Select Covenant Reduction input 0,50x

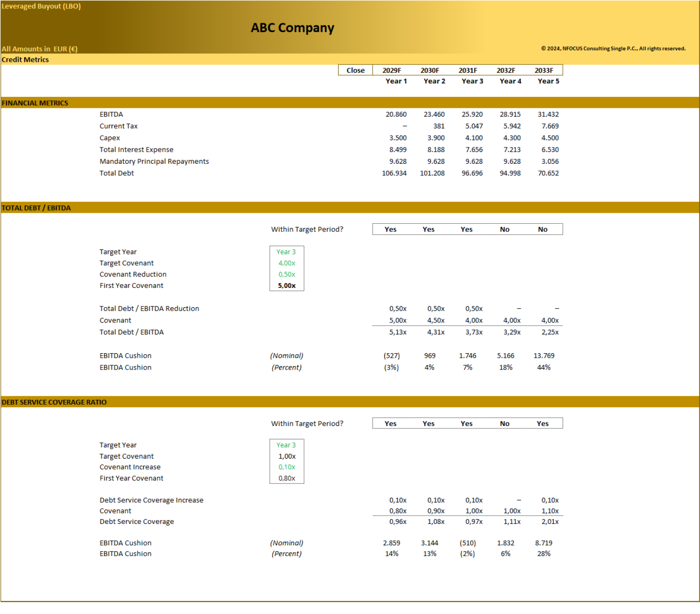click(287, 274)
